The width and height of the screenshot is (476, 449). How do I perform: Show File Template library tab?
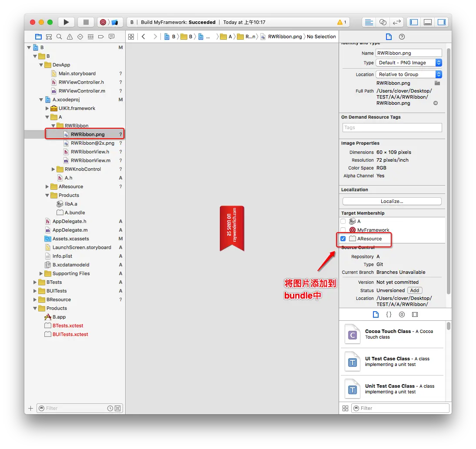click(x=376, y=315)
